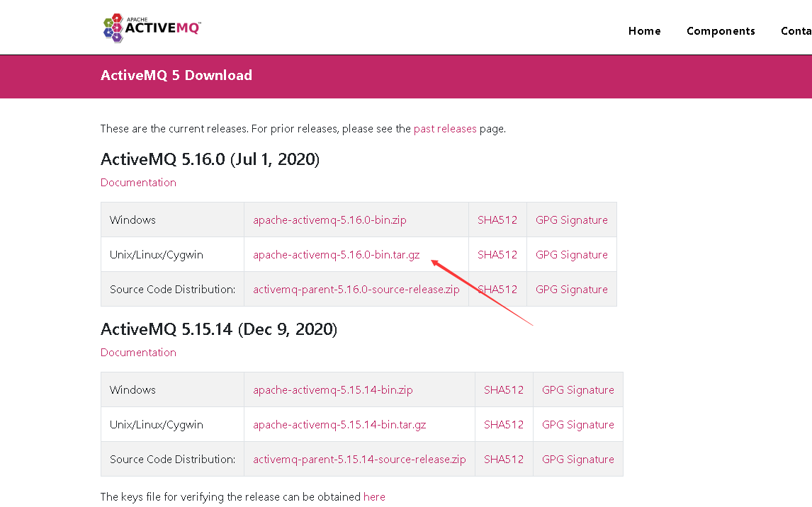Viewport: 812px width, 507px height.
Task: Download activemq-parent-5.15.14-source-release.zip
Action: pyautogui.click(x=359, y=459)
